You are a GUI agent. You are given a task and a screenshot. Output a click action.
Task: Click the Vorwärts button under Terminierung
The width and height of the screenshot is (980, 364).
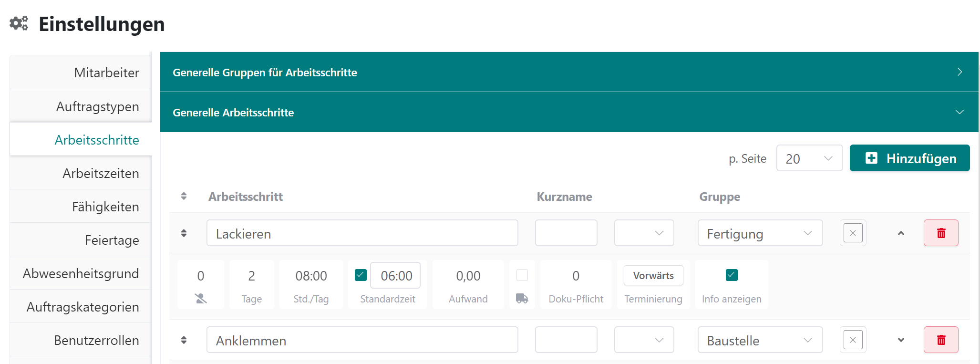pyautogui.click(x=653, y=275)
